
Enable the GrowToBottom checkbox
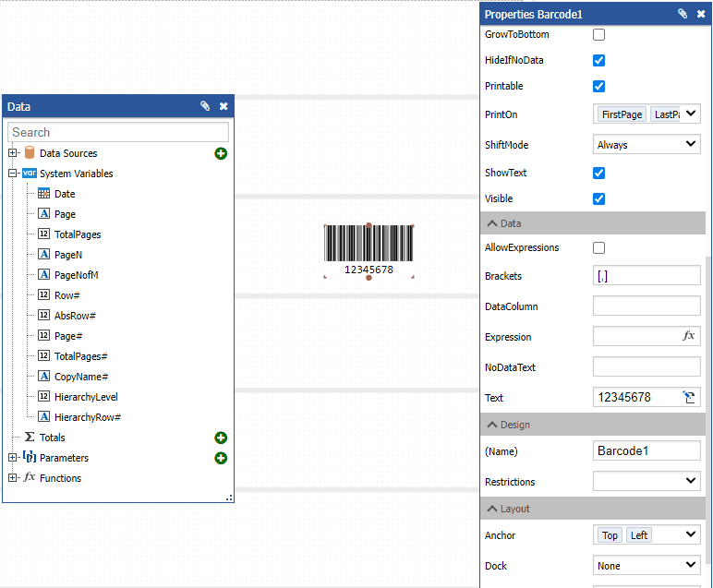[598, 35]
